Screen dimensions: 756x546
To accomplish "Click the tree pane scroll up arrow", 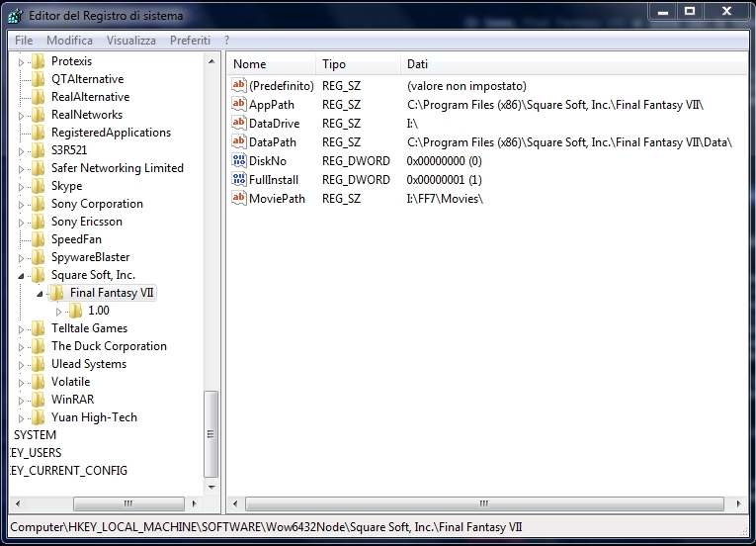I will pos(211,61).
